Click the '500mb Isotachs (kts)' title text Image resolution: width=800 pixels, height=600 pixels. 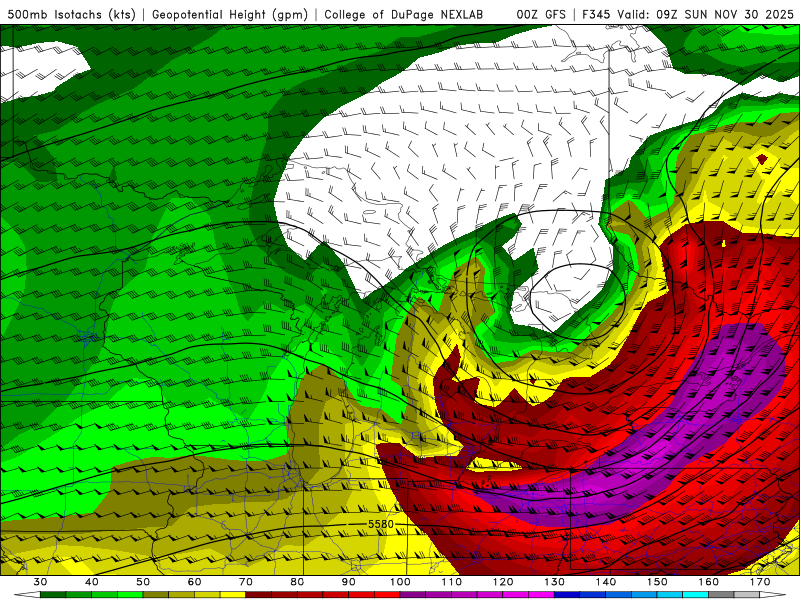72,14
